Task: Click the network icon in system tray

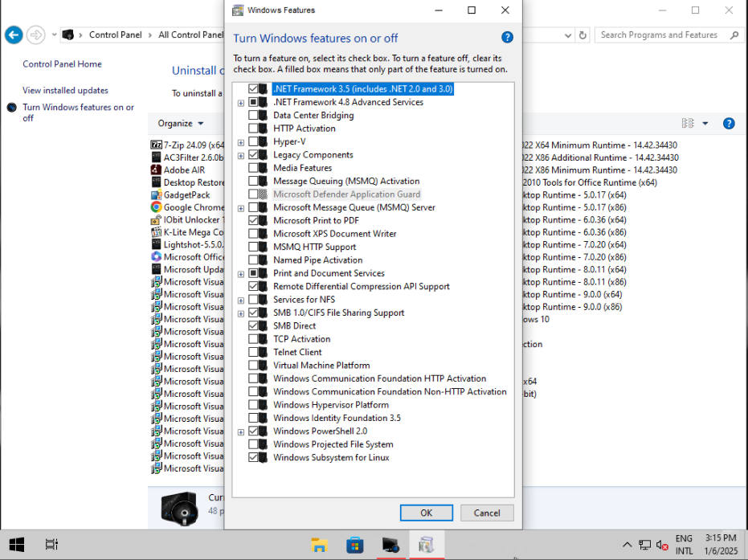Action: click(x=645, y=544)
